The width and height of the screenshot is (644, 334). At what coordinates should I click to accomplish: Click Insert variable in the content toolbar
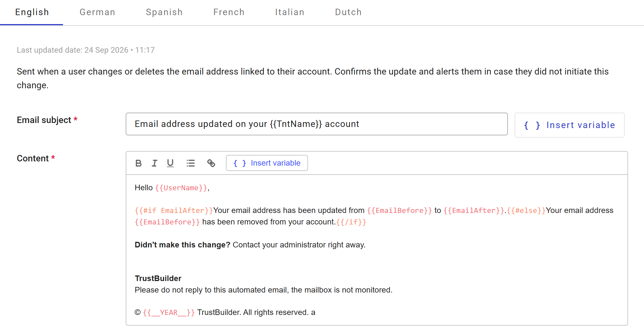(267, 163)
